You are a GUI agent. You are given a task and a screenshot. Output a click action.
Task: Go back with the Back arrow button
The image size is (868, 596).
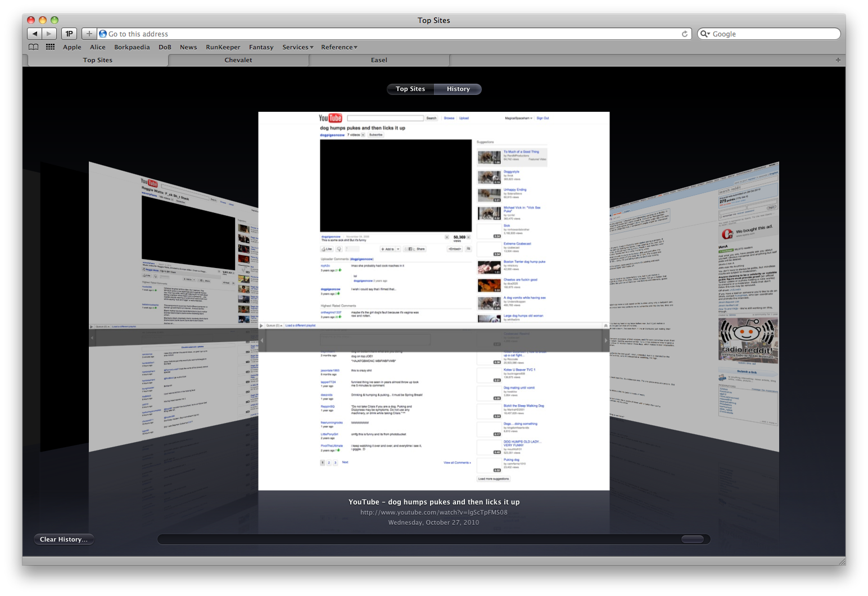tap(34, 34)
